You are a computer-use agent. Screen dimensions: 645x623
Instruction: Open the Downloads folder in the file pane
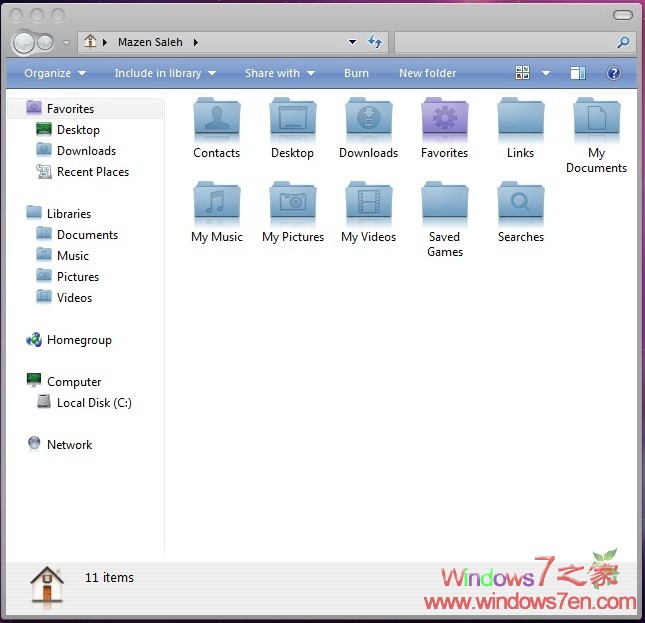(x=369, y=128)
